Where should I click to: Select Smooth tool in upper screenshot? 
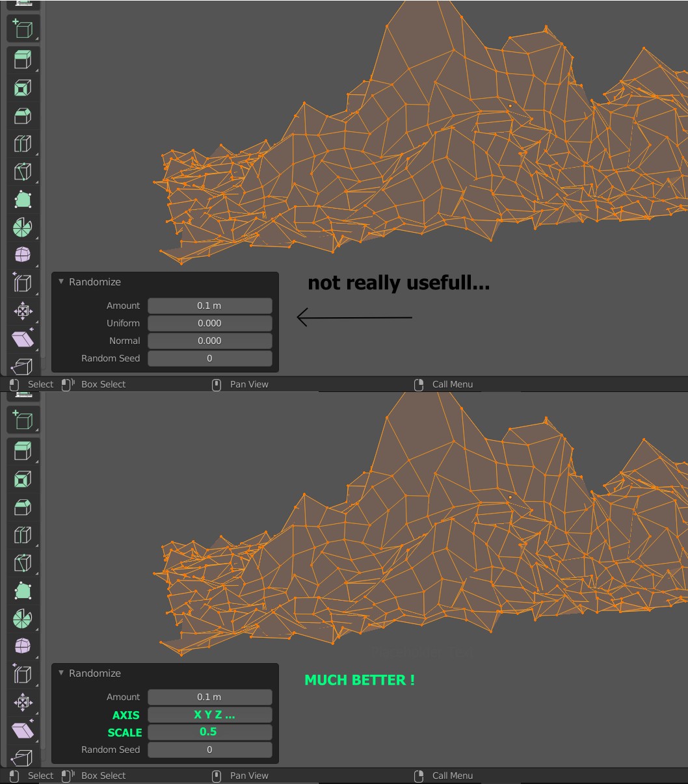(x=23, y=255)
